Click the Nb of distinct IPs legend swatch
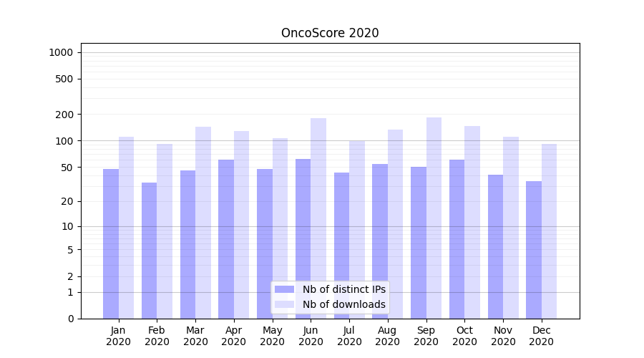This screenshot has width=644, height=358. point(284,289)
